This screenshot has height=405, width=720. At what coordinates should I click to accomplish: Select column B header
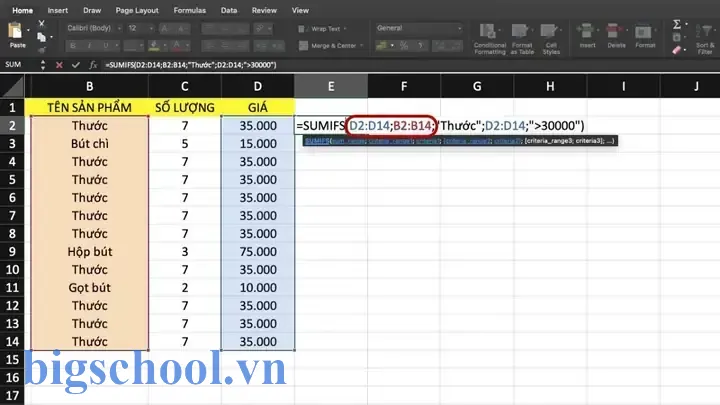click(x=90, y=86)
